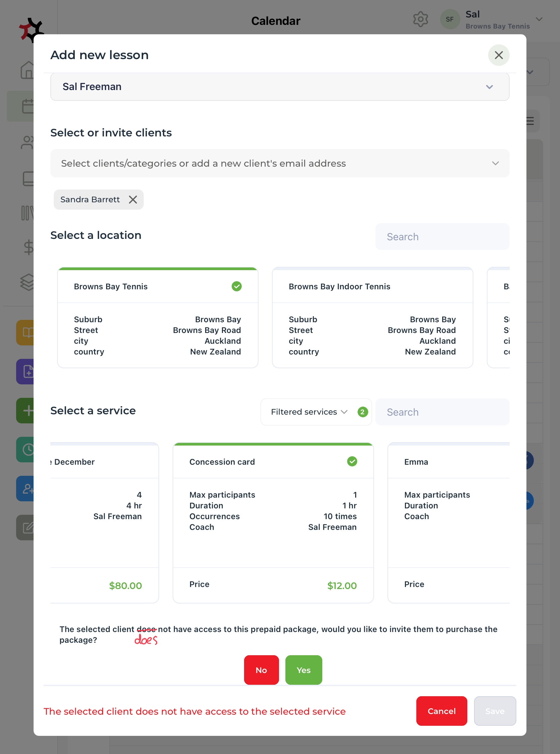The height and width of the screenshot is (754, 560).
Task: Click the home sidebar icon
Action: click(27, 70)
